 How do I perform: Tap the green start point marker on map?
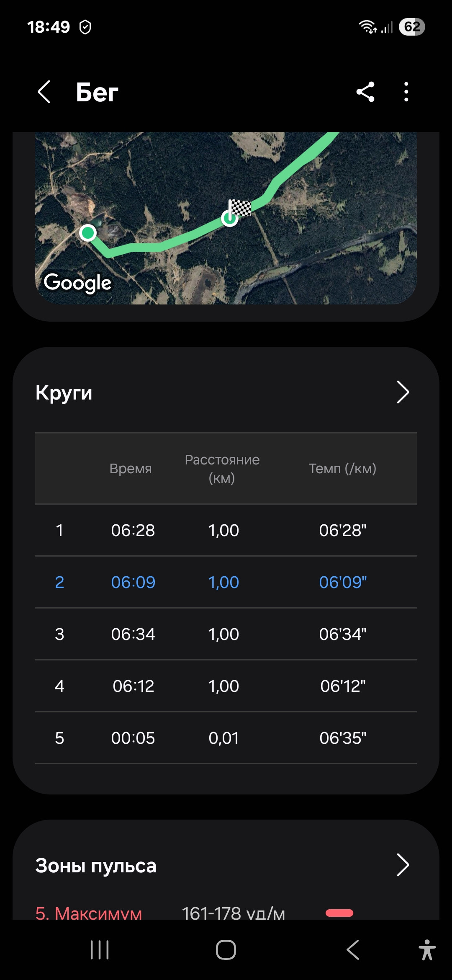click(x=88, y=232)
